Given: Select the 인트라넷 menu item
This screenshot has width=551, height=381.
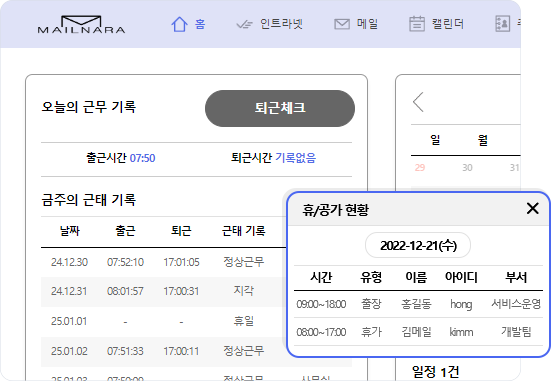Looking at the screenshot, I should point(281,24).
